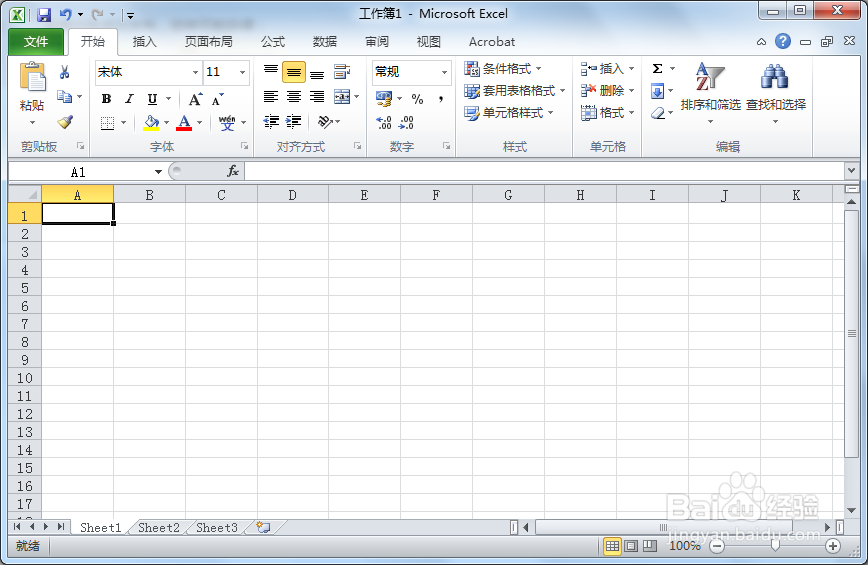Click the wén phonetic guide icon
The image size is (868, 565).
click(226, 122)
